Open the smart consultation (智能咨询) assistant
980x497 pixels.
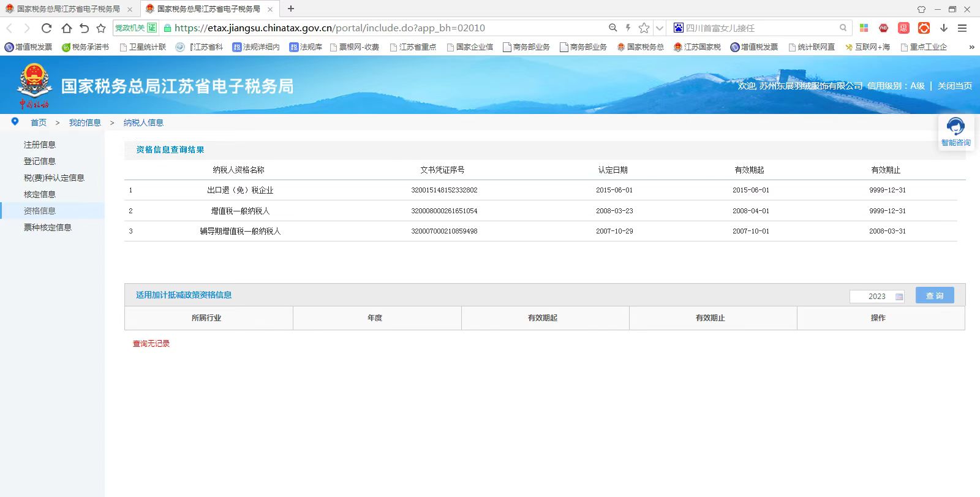pyautogui.click(x=956, y=132)
